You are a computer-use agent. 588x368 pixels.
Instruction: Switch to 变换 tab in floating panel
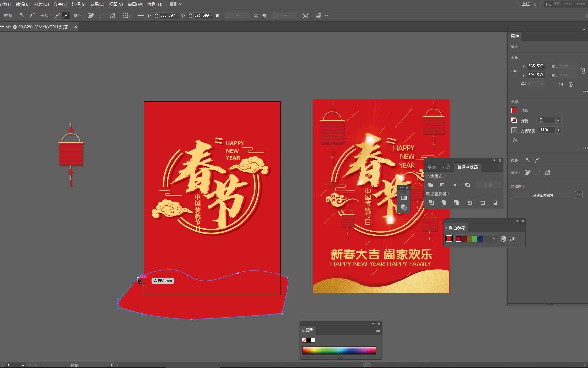click(431, 167)
